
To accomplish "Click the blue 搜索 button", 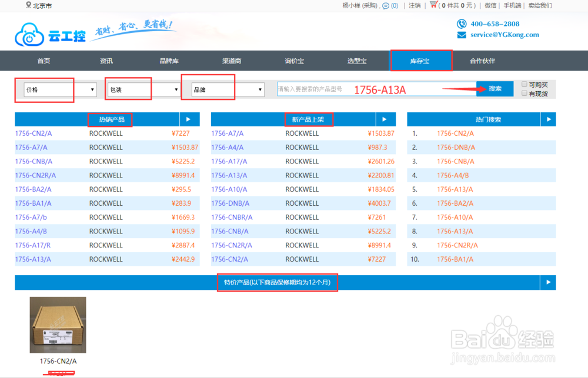I will pyautogui.click(x=495, y=89).
